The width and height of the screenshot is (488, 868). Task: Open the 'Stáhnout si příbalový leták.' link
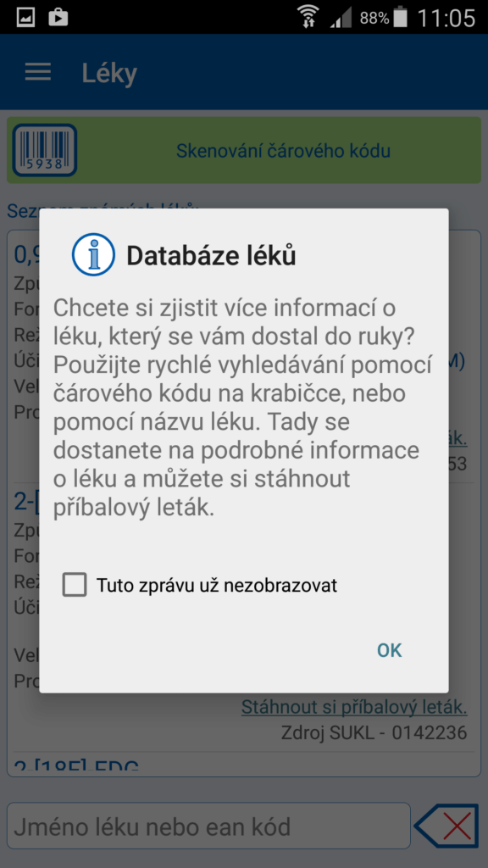point(354,707)
